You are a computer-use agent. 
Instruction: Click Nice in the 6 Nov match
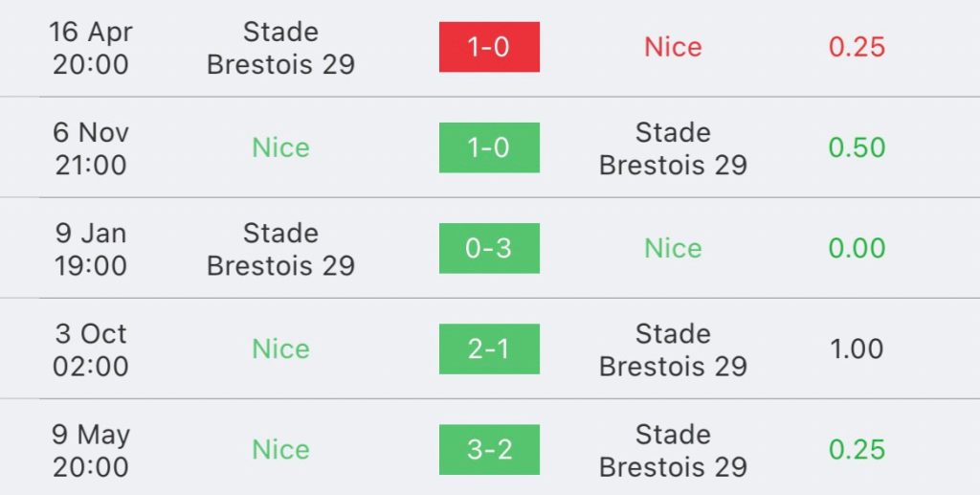coord(280,147)
